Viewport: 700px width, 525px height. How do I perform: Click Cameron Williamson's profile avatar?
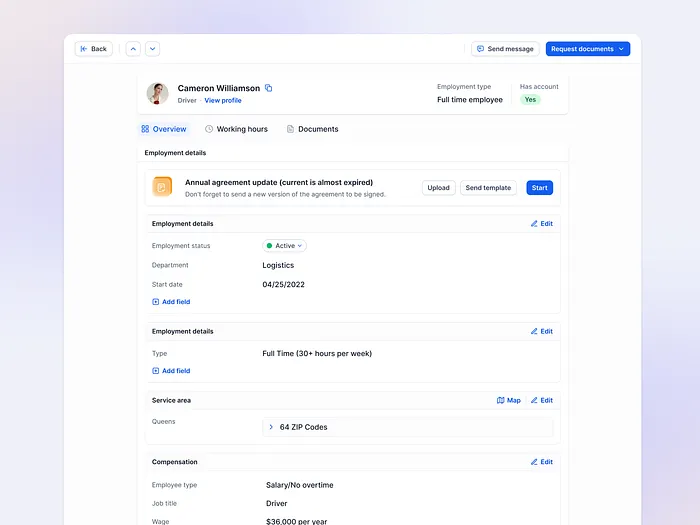click(158, 93)
